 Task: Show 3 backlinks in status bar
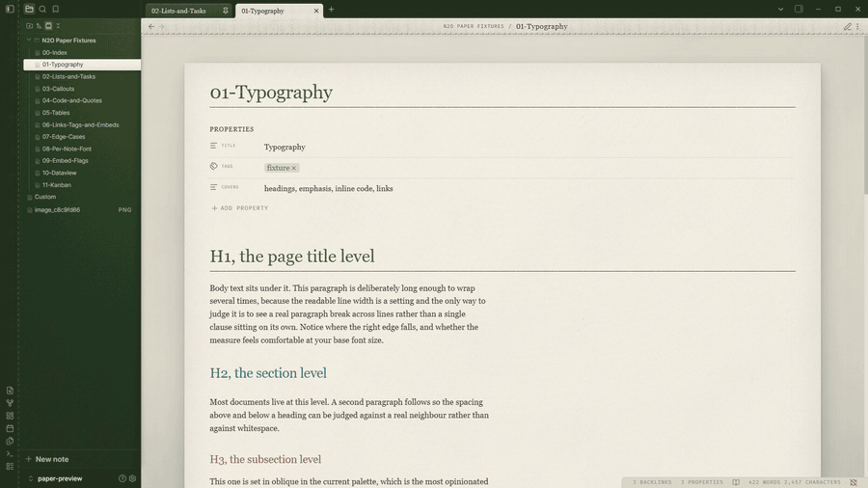pyautogui.click(x=652, y=482)
